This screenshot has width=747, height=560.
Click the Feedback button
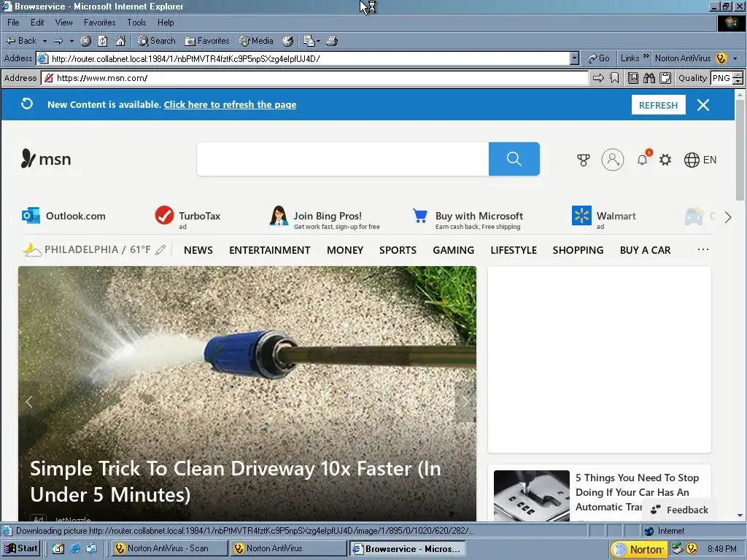tap(680, 510)
